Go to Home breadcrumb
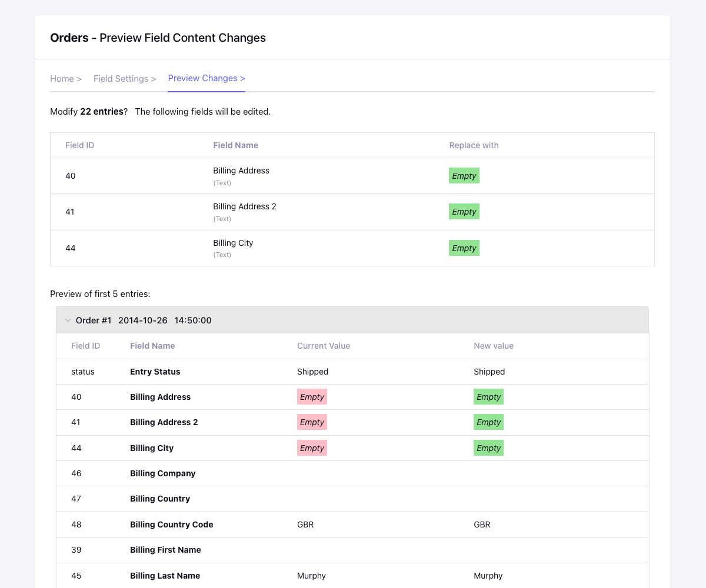The image size is (706, 588). 65,79
